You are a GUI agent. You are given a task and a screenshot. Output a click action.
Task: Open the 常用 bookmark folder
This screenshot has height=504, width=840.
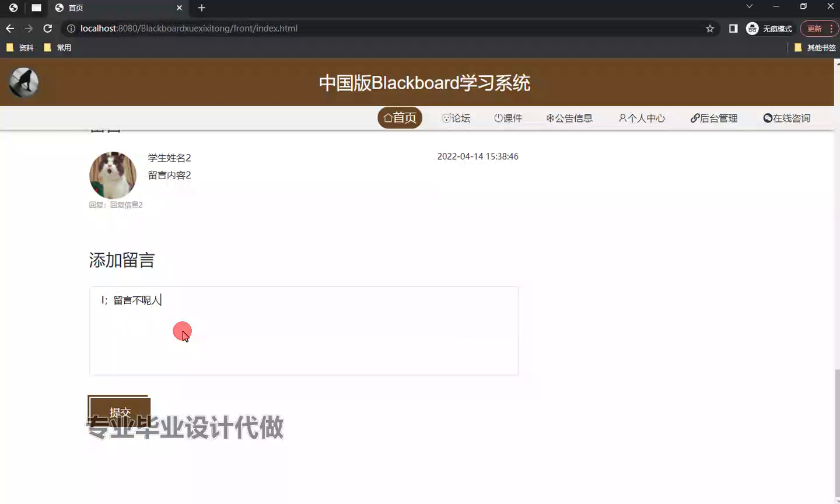tap(58, 48)
